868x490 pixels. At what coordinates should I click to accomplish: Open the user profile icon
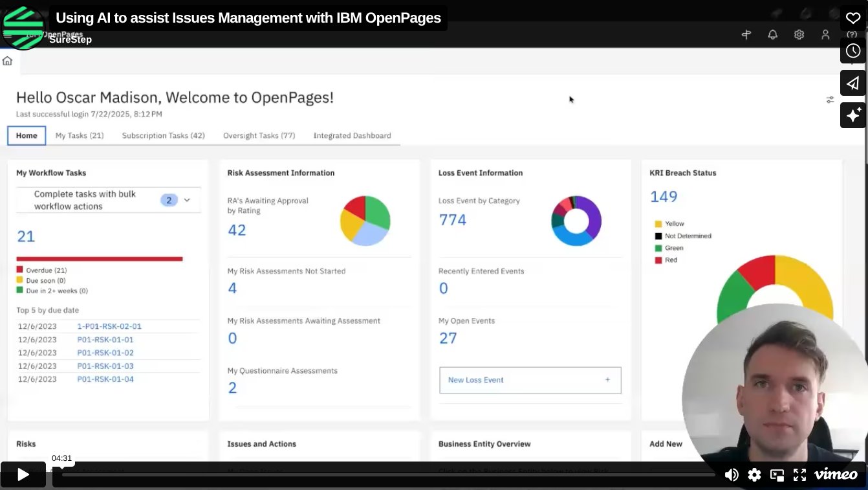[825, 35]
